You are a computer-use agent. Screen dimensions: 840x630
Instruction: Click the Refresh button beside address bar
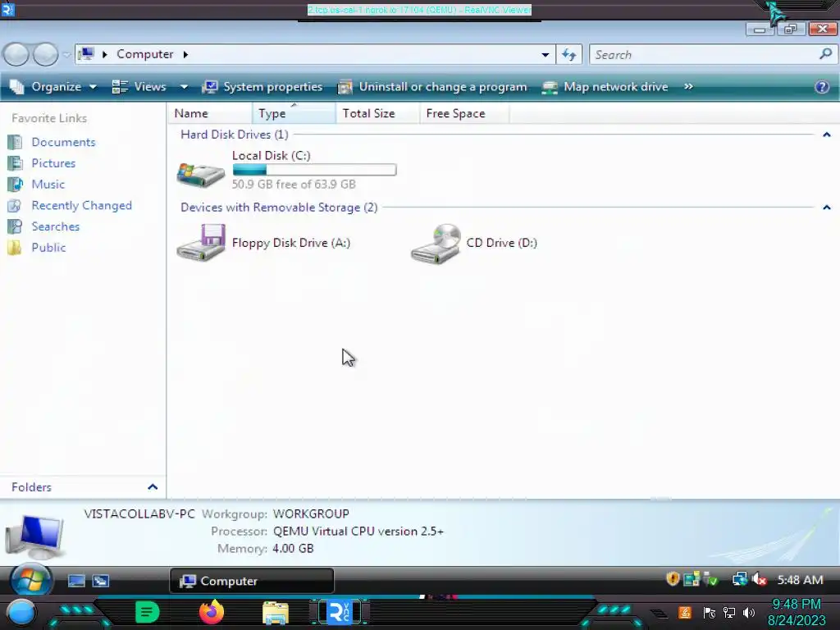(569, 55)
